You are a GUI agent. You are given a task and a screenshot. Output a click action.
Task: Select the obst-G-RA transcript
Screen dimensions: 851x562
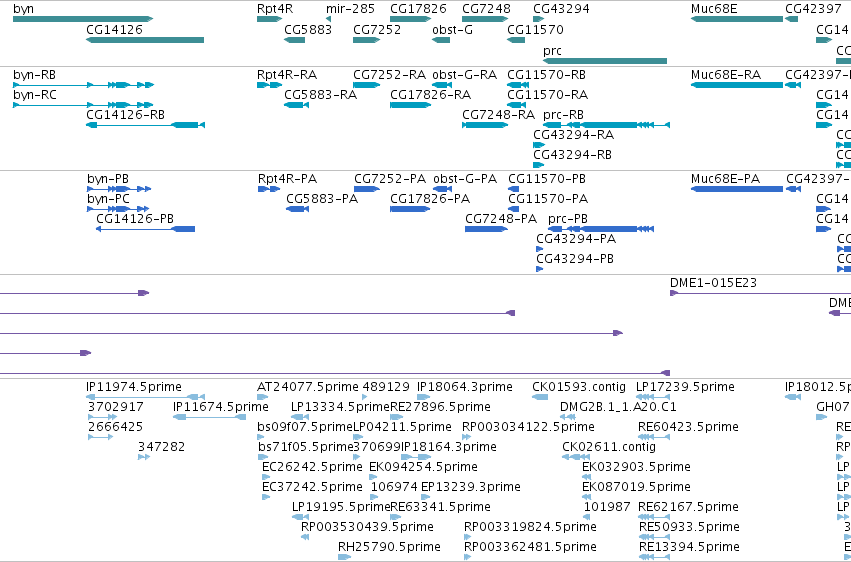coord(442,85)
